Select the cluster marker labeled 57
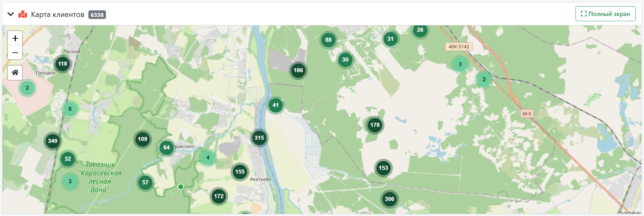This screenshot has width=644, height=216. point(145,182)
